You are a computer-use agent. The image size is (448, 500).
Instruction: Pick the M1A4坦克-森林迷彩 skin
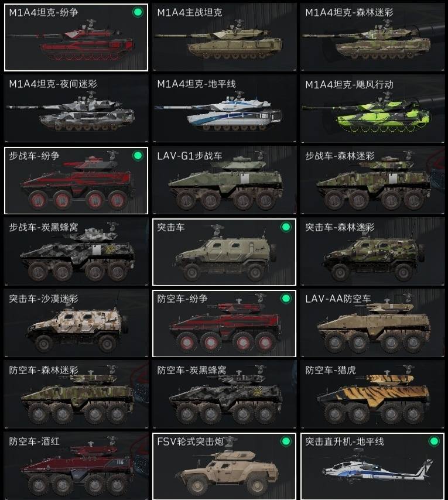click(372, 37)
